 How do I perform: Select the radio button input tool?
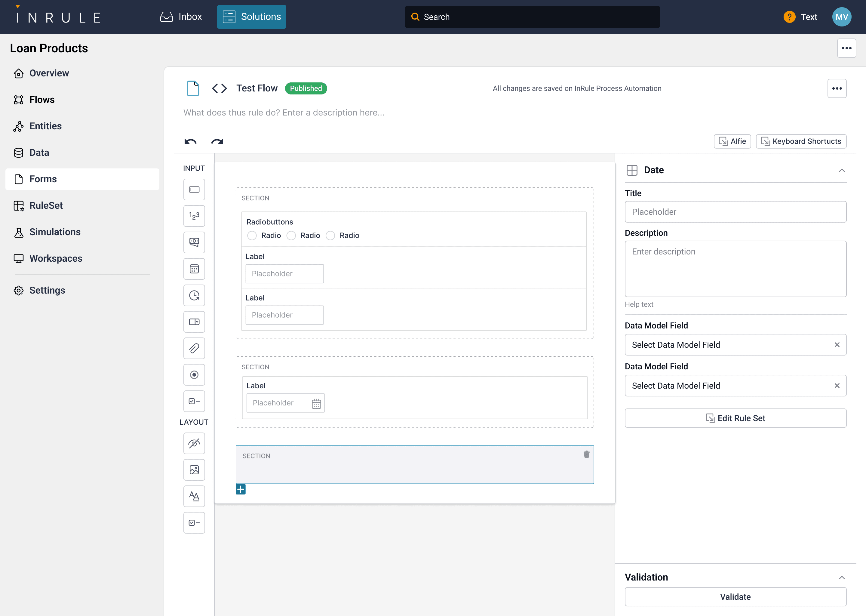(194, 375)
